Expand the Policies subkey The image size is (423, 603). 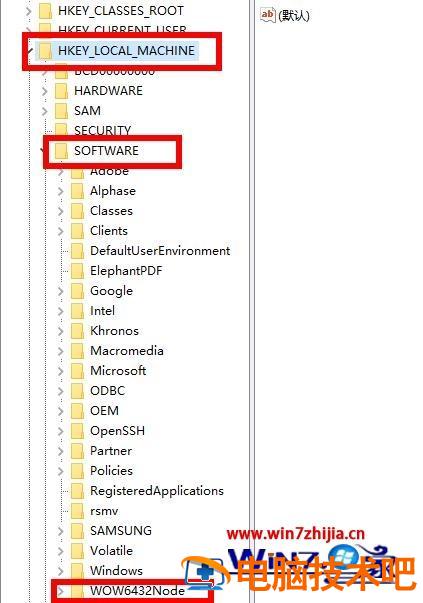(x=60, y=471)
